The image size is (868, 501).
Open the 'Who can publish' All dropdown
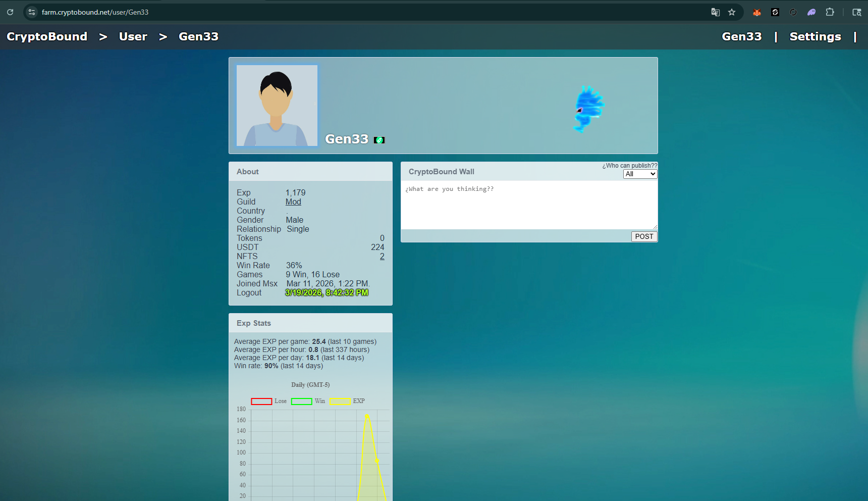(x=640, y=174)
